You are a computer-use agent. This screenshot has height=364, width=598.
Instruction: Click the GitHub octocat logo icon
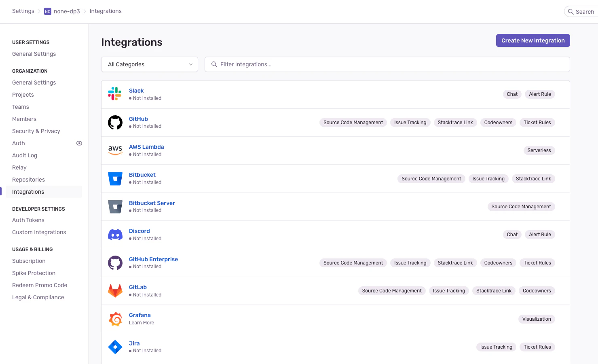[115, 123]
